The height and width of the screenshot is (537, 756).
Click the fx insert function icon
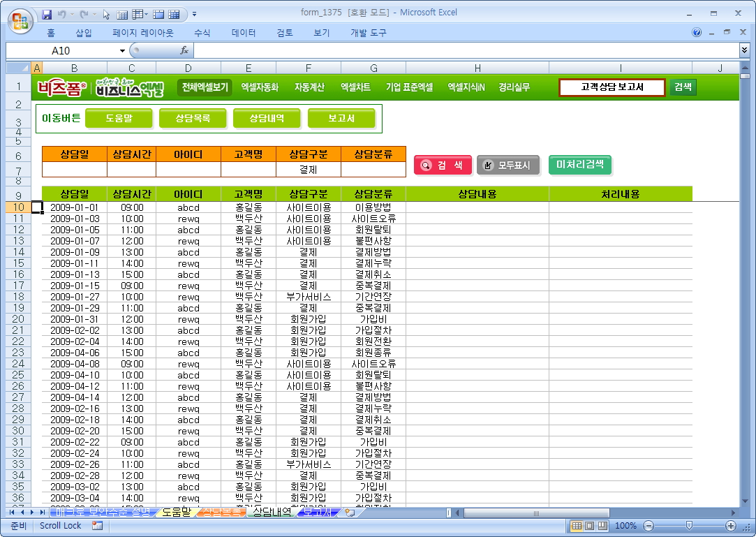coord(184,50)
